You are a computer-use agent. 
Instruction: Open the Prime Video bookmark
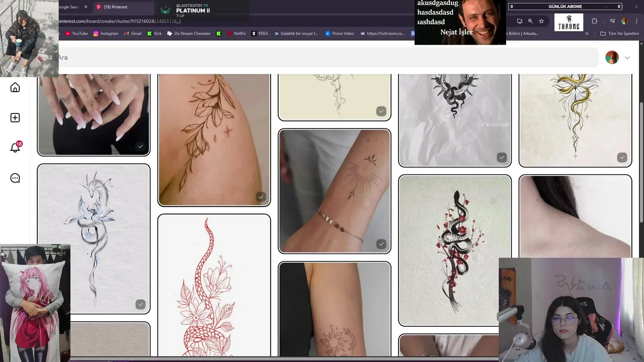pos(340,34)
